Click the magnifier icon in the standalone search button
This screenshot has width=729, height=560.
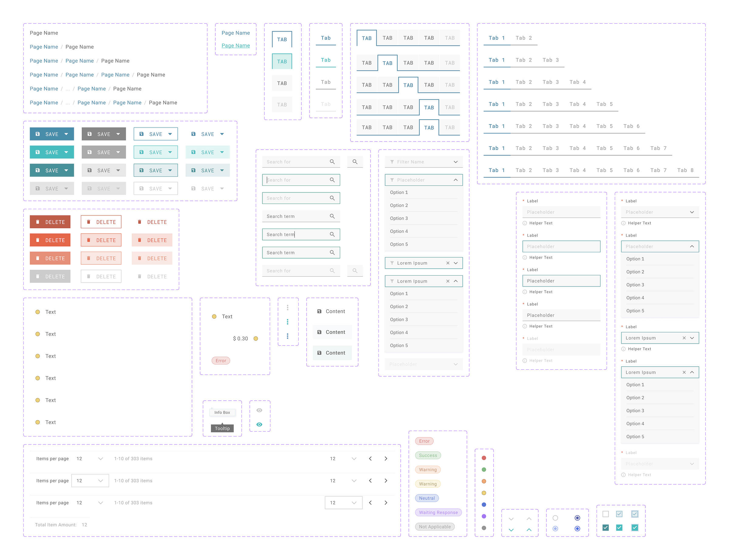point(355,161)
